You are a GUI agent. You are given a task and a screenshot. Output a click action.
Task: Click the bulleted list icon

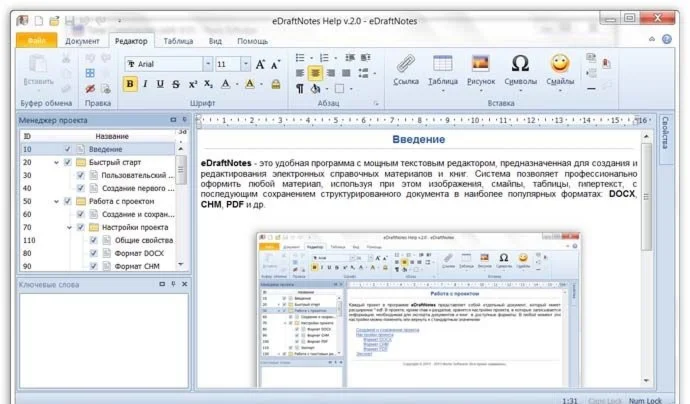tap(300, 57)
